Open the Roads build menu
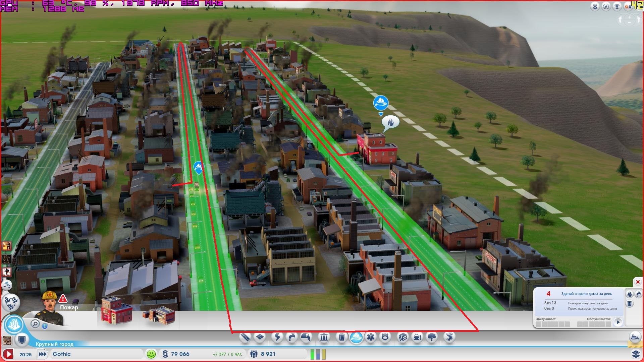The height and width of the screenshot is (362, 644). [245, 337]
